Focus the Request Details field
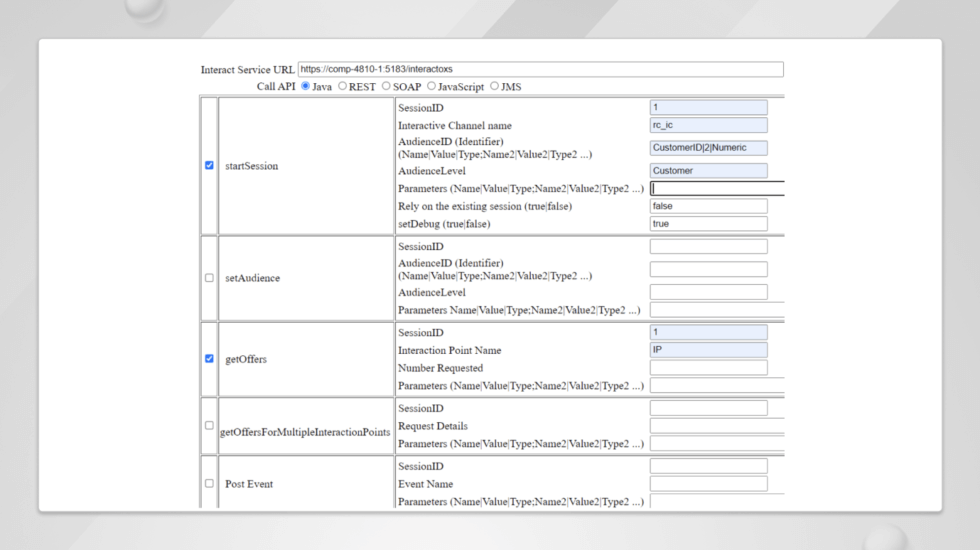Viewport: 980px width, 550px height. click(x=718, y=426)
